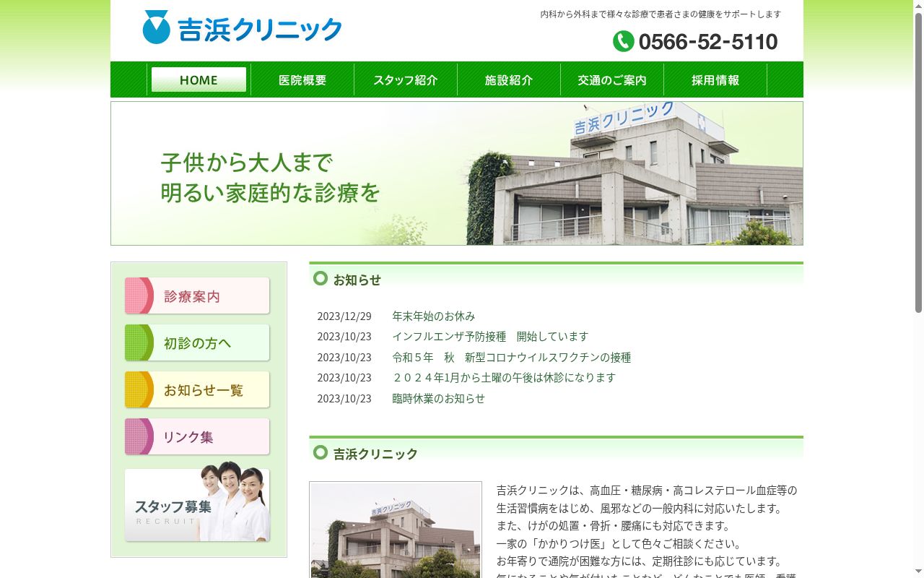Screen dimensions: 924x578
Task: Click the phone number 0566-52-5110
Action: click(x=708, y=41)
